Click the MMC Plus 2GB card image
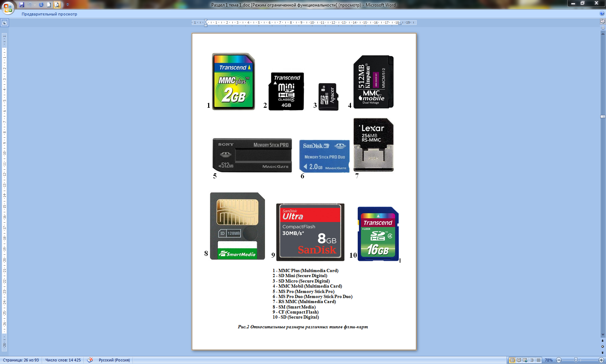This screenshot has height=364, width=606. 233,81
